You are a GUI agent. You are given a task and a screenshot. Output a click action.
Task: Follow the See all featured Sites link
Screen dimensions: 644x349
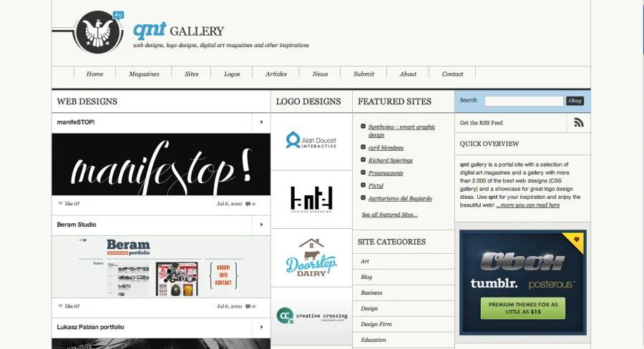point(389,215)
